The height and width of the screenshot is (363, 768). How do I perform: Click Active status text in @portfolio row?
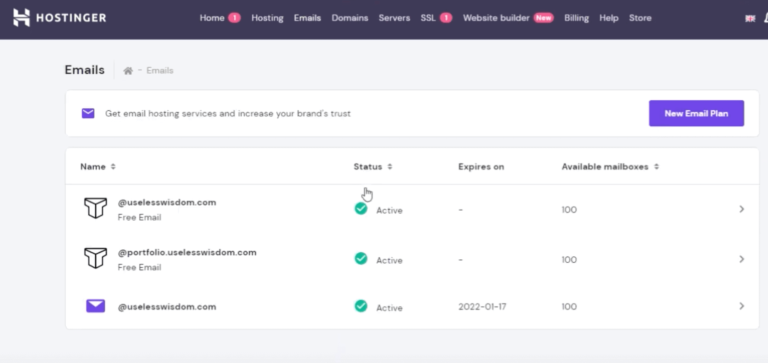pos(389,260)
